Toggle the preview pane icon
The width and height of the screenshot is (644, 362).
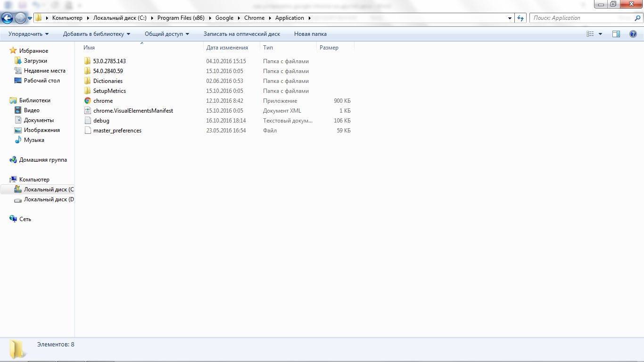pyautogui.click(x=616, y=34)
